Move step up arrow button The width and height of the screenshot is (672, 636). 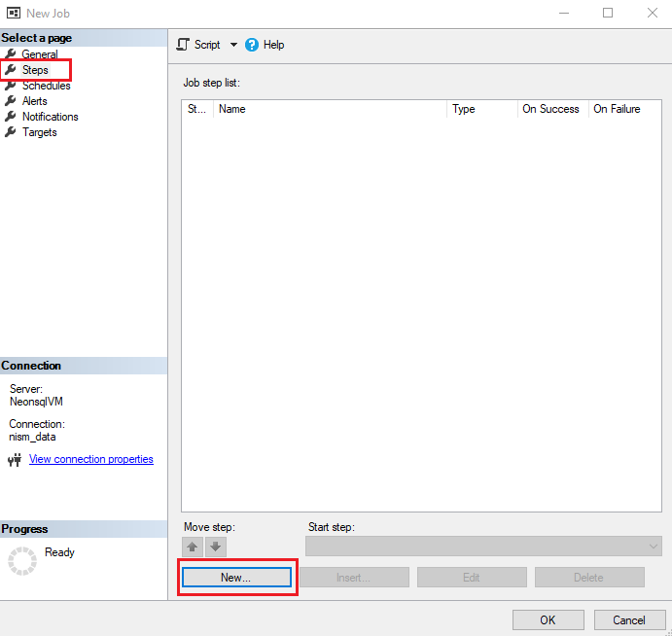click(x=193, y=547)
